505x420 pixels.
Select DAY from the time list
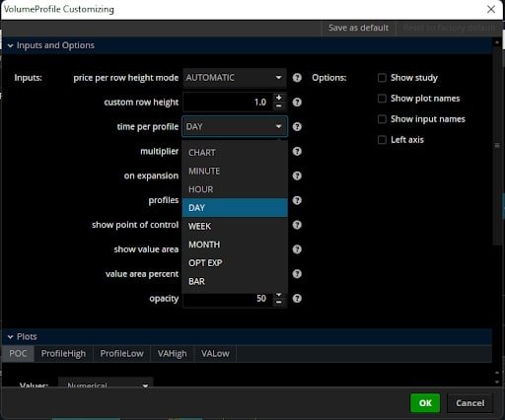(x=235, y=208)
